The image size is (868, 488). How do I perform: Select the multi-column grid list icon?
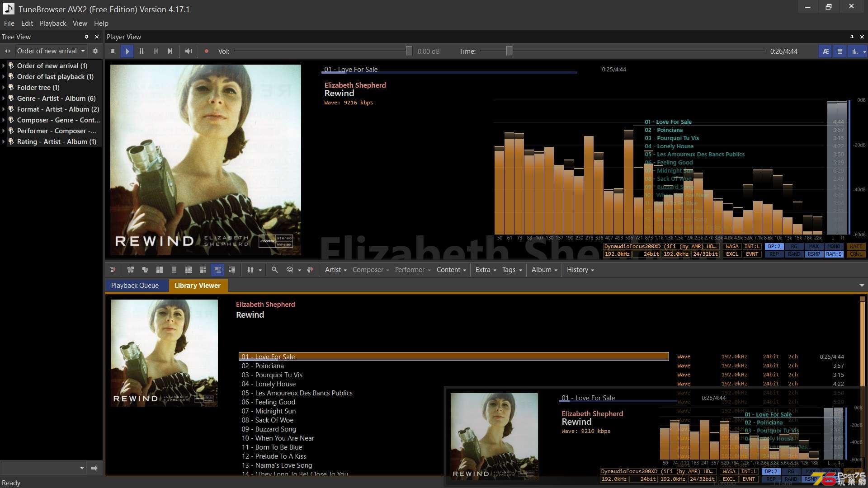tap(189, 270)
